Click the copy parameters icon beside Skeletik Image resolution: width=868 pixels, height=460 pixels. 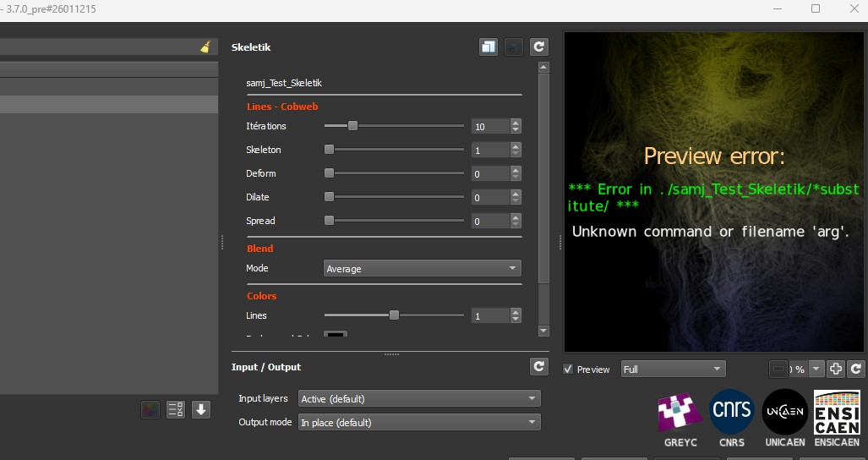[488, 47]
